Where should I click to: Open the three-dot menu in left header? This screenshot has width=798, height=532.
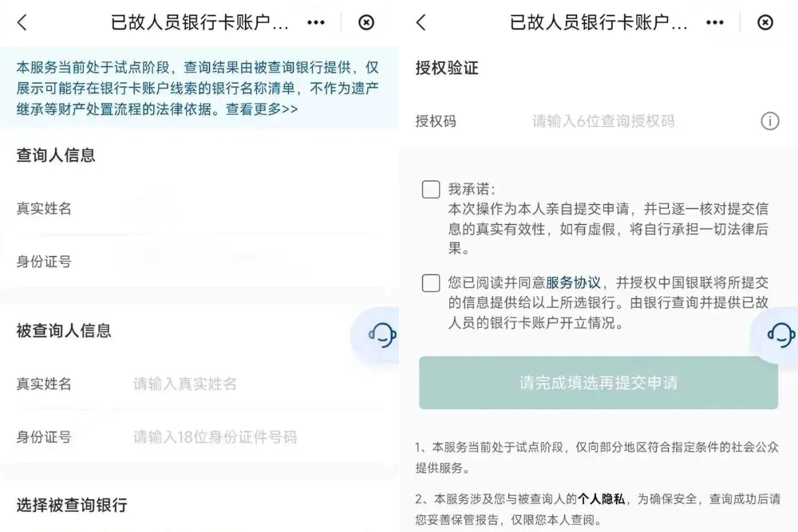(x=316, y=23)
